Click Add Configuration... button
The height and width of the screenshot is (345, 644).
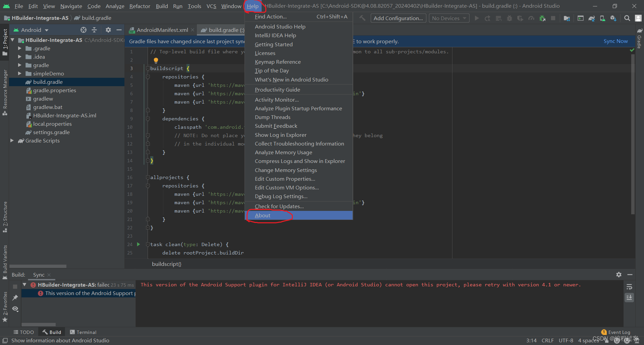pyautogui.click(x=398, y=18)
